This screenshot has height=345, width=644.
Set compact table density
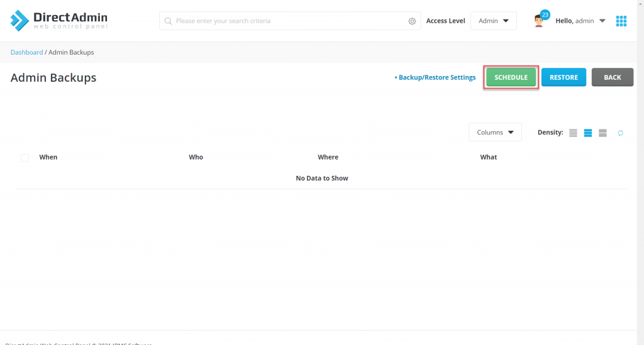pyautogui.click(x=573, y=133)
